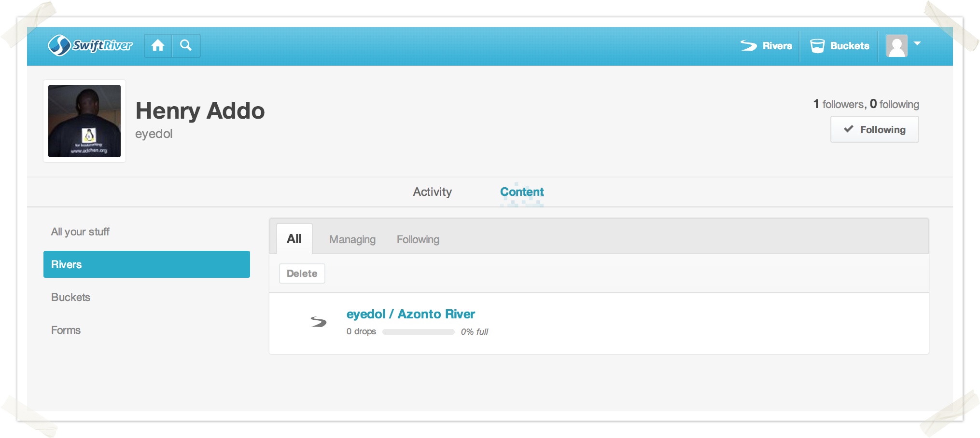Viewport: 980px width, 438px height.
Task: Go to the home page icon
Action: tap(158, 46)
